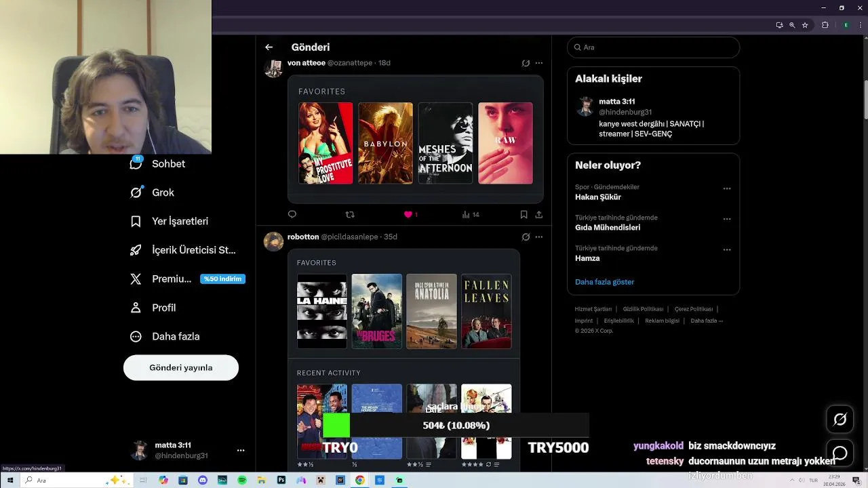Viewport: 868px width, 488px height.
Task: Click the @picildasanlepe handle
Action: [x=349, y=237]
